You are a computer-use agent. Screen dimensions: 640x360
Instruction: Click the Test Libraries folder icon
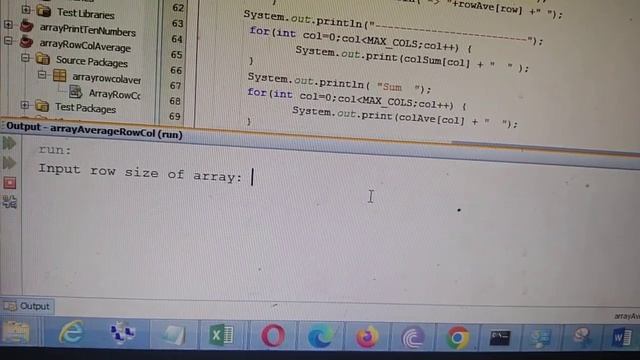click(43, 11)
